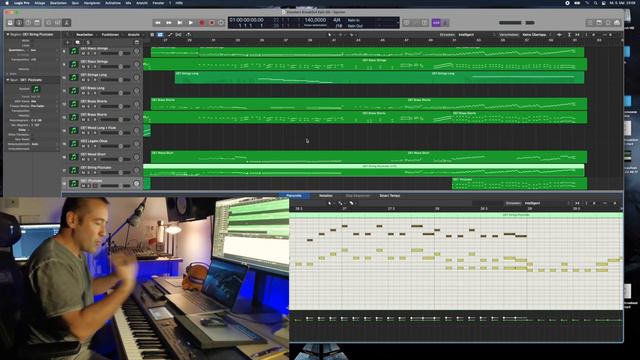Collapse the Spur track inspector disclosure triangle

pyautogui.click(x=7, y=80)
